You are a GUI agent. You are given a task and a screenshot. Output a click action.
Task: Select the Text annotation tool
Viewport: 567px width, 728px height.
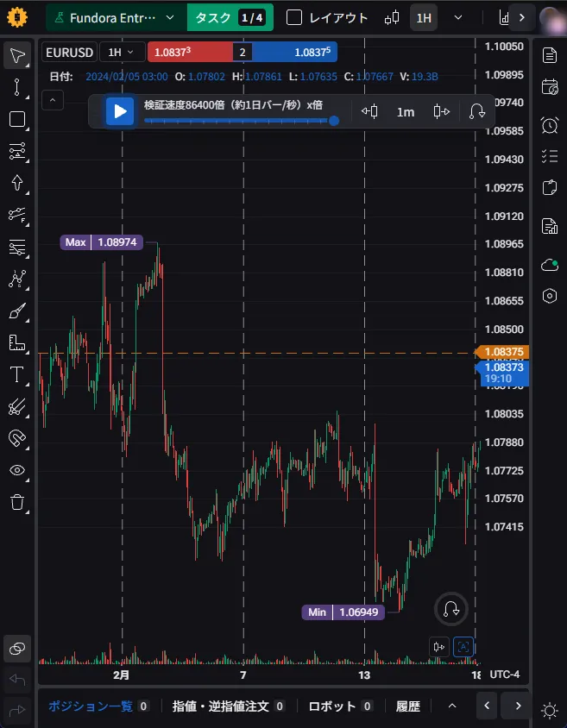click(17, 374)
